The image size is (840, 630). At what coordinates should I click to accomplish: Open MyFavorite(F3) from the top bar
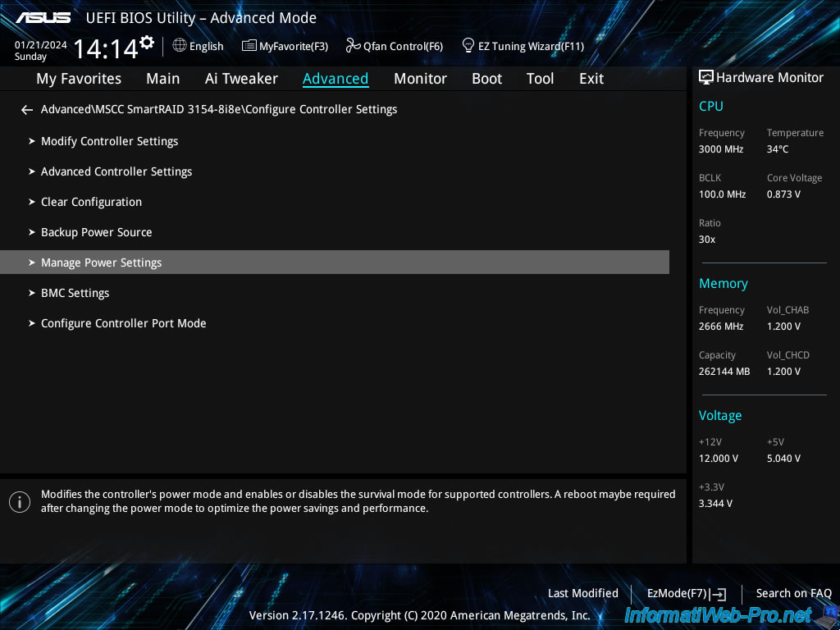click(285, 47)
